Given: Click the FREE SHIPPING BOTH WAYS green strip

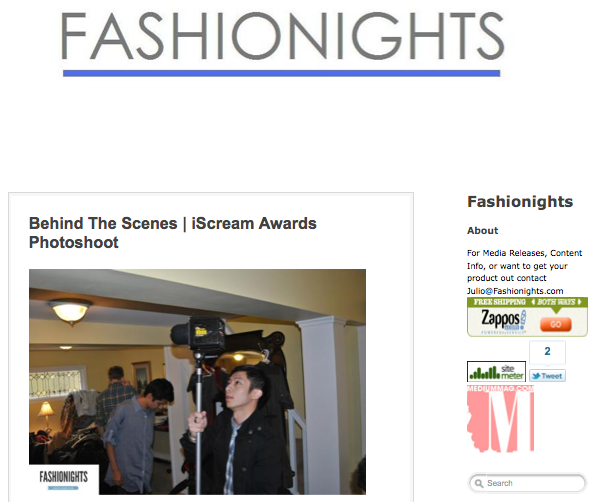Looking at the screenshot, I should point(527,302).
